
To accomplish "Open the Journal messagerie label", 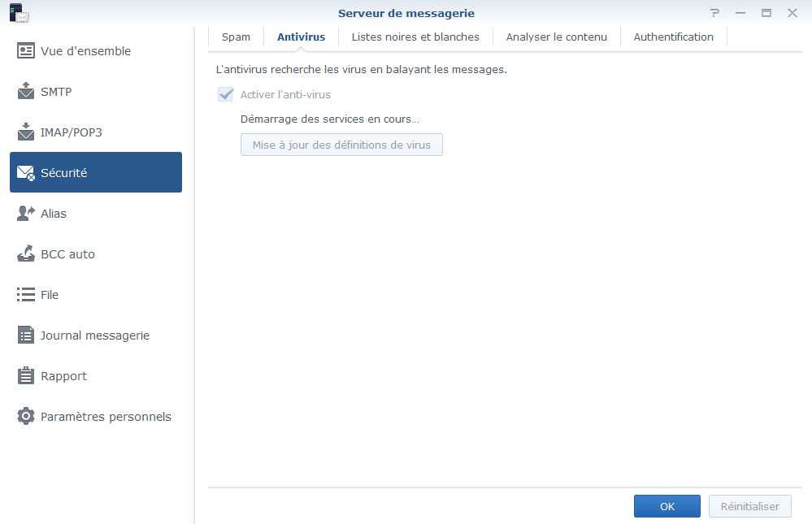I will tap(95, 335).
